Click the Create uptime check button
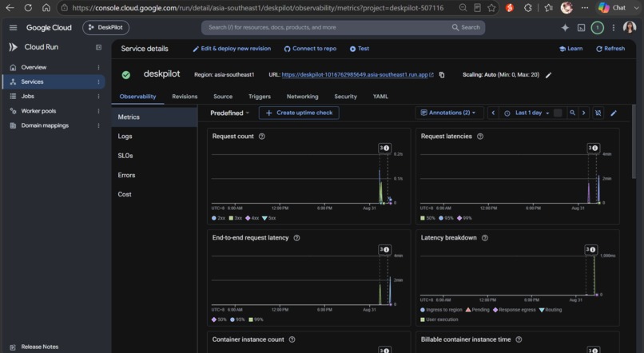The width and height of the screenshot is (644, 353). [299, 113]
